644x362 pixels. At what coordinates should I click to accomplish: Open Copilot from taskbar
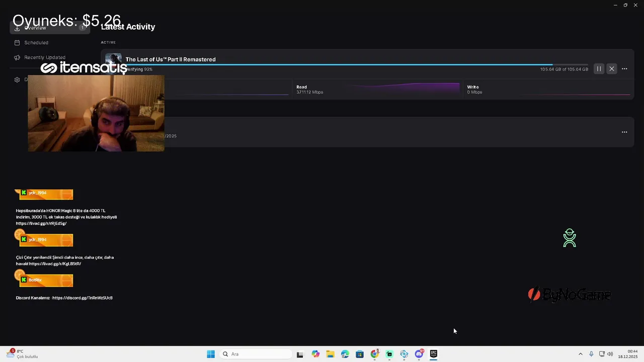click(315, 354)
